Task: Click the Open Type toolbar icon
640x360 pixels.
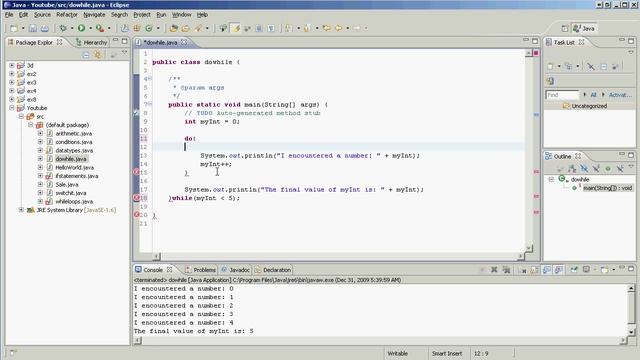Action: pyautogui.click(x=173, y=28)
